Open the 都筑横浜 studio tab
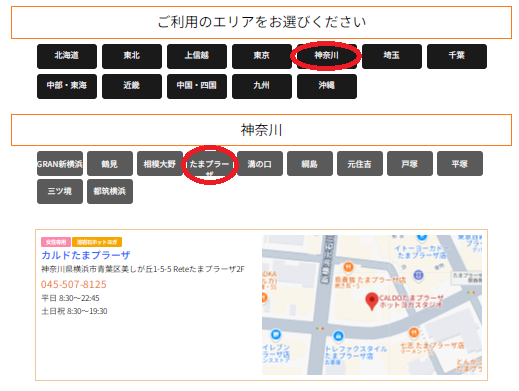 click(x=110, y=191)
